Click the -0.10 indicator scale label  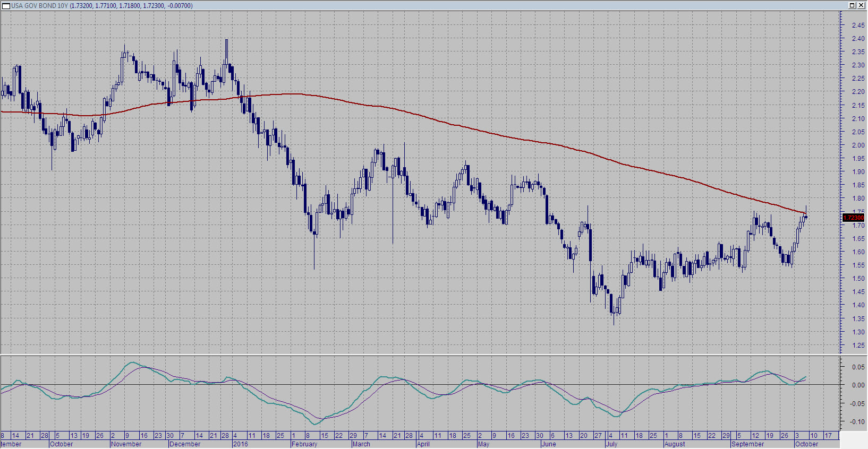coord(857,422)
